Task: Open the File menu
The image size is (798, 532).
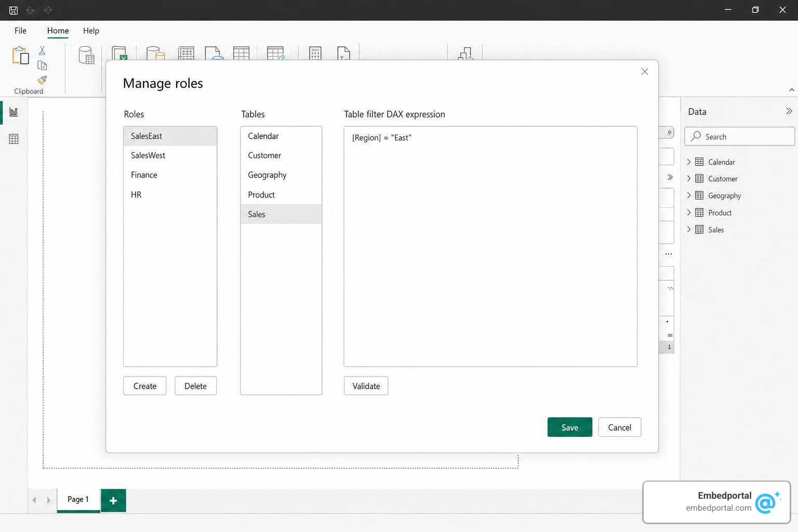Action: (20, 31)
